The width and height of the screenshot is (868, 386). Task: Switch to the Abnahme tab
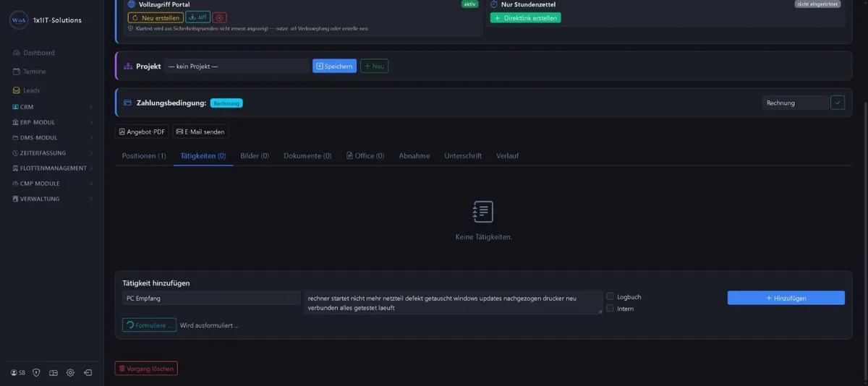(x=414, y=155)
